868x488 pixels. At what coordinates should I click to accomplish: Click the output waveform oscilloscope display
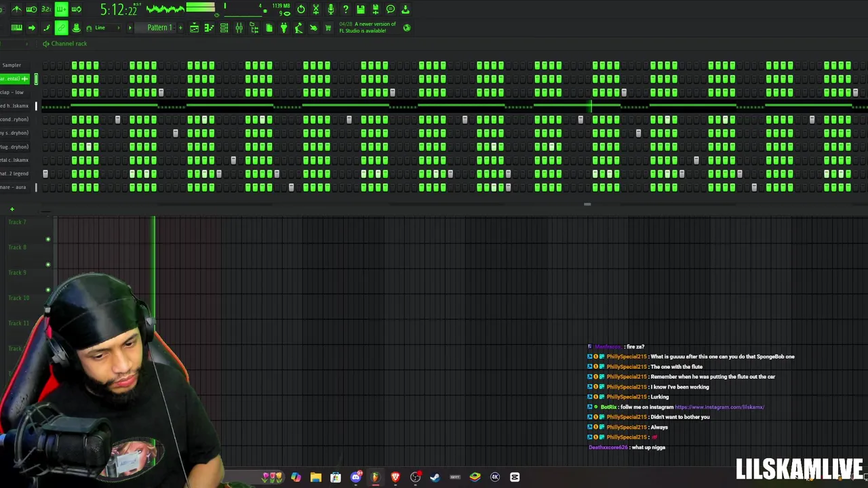[165, 9]
